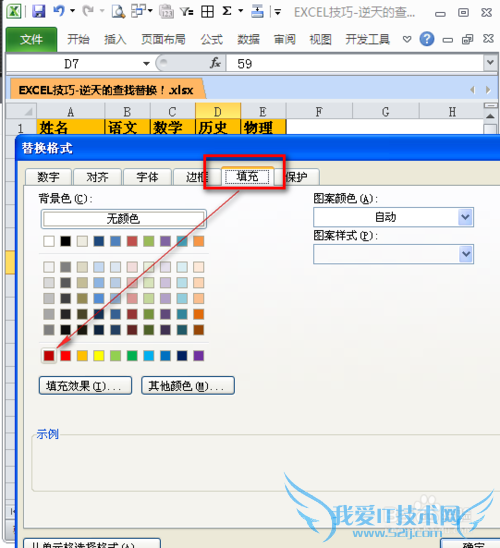Open the 开发工具 Developer ribbon tab
This screenshot has width=500, height=548.
click(x=367, y=39)
